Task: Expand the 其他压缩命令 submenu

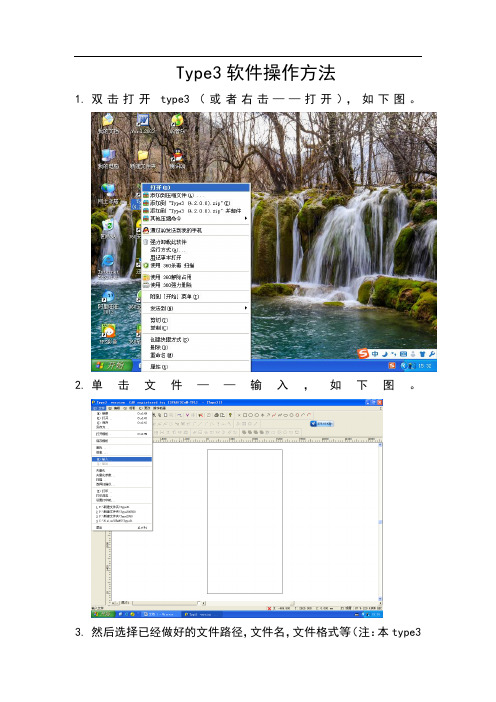Action: (196, 218)
